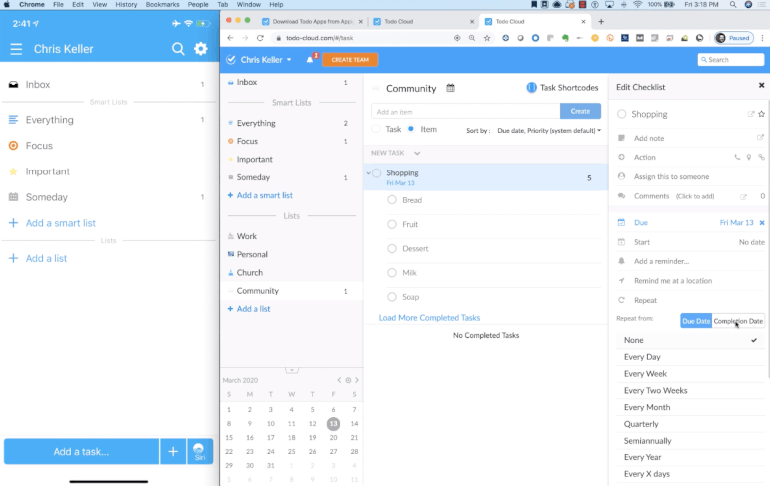
Task: Reload the page in Chrome
Action: 260,38
